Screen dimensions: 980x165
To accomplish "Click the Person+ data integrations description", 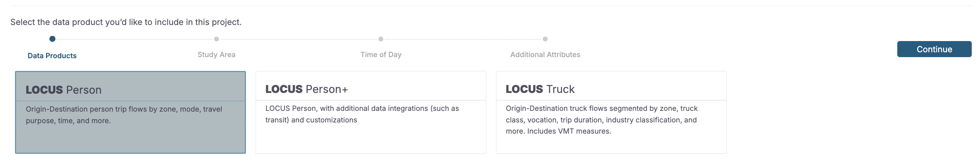I will coord(362,114).
